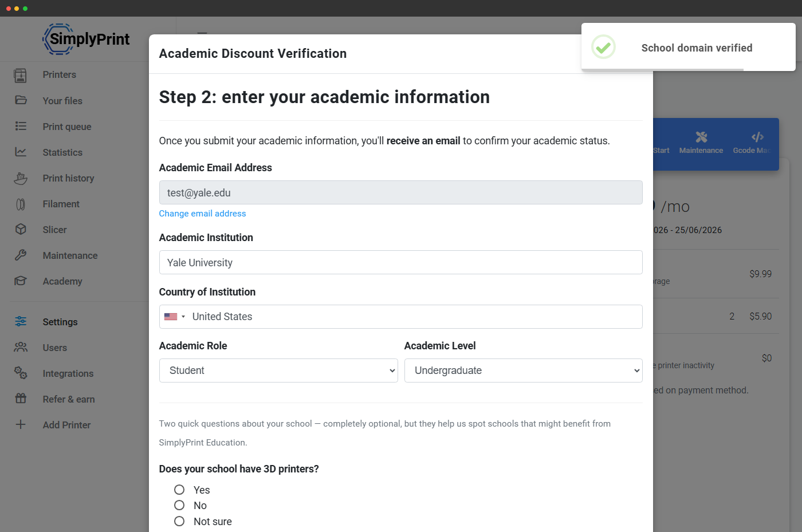Open the country flag selector
The height and width of the screenshot is (532, 802).
[175, 317]
